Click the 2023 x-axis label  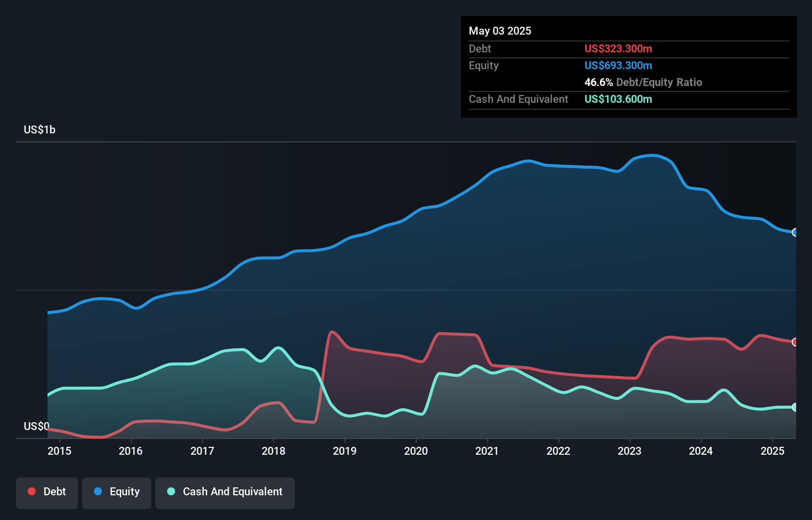tap(630, 451)
